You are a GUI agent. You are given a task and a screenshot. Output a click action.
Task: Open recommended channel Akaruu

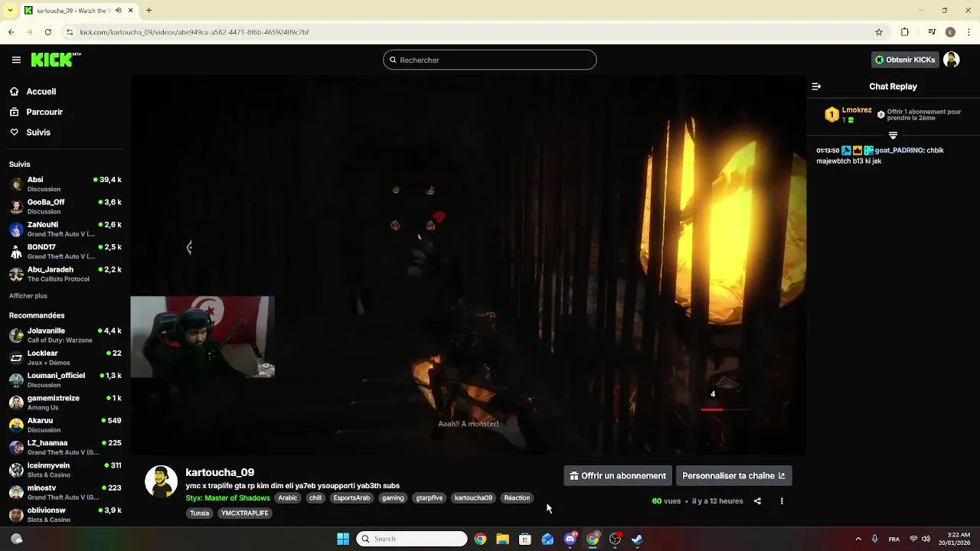click(x=64, y=425)
